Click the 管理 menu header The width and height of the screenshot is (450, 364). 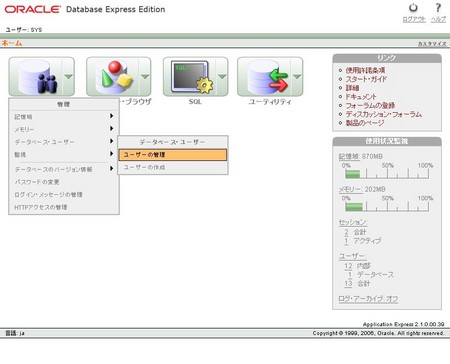(x=63, y=105)
